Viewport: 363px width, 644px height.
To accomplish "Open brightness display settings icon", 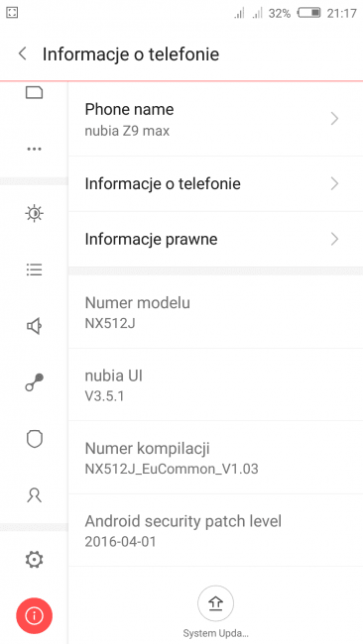I will pyautogui.click(x=34, y=214).
